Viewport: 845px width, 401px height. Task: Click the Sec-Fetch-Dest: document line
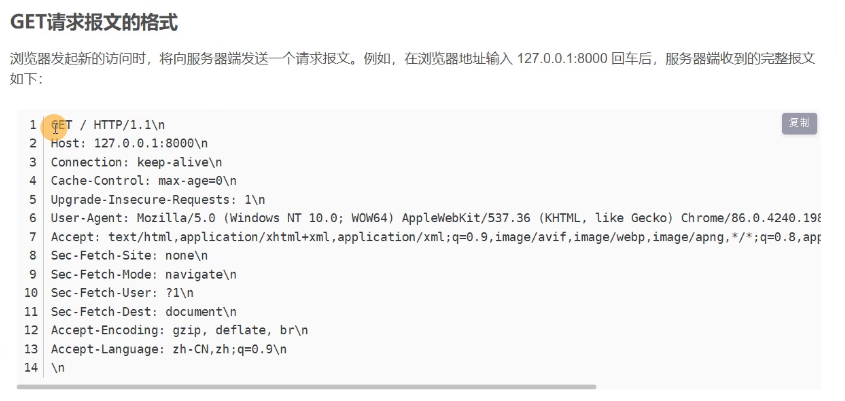coord(143,312)
